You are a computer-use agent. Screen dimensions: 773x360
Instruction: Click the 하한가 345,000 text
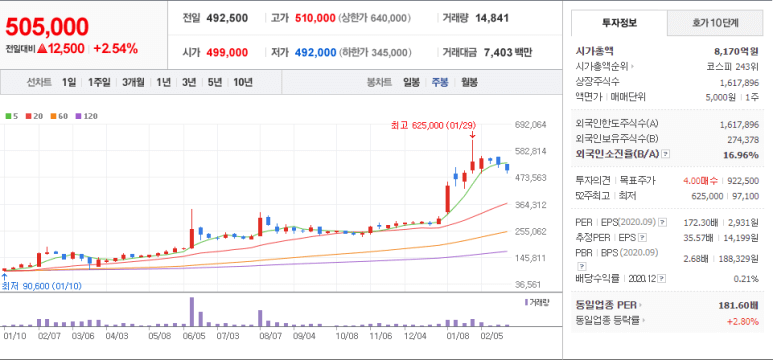click(375, 52)
